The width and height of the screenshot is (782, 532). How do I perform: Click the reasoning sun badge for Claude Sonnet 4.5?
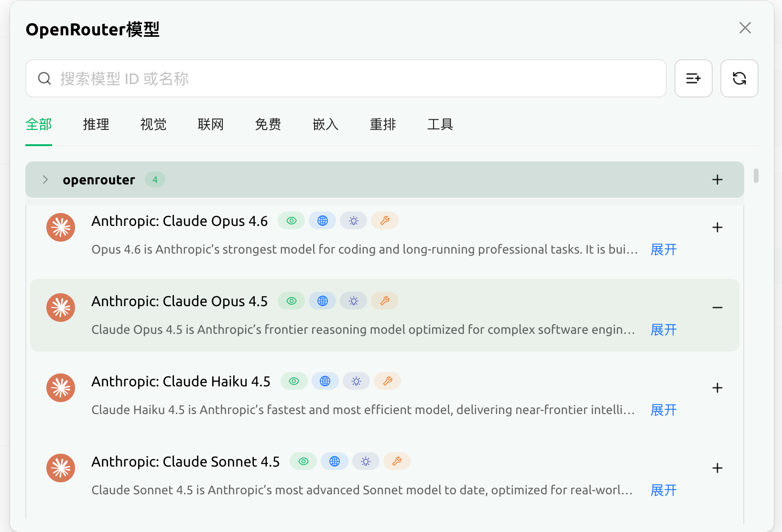coord(366,461)
